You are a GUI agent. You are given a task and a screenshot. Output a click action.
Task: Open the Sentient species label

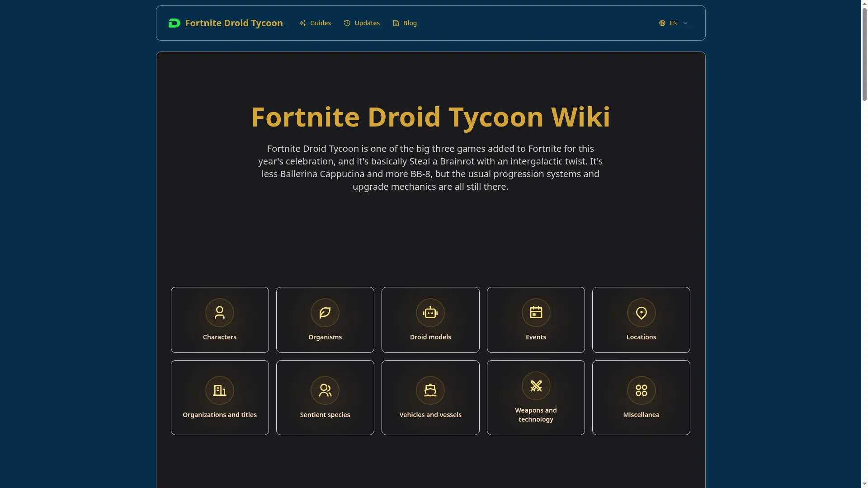325,415
